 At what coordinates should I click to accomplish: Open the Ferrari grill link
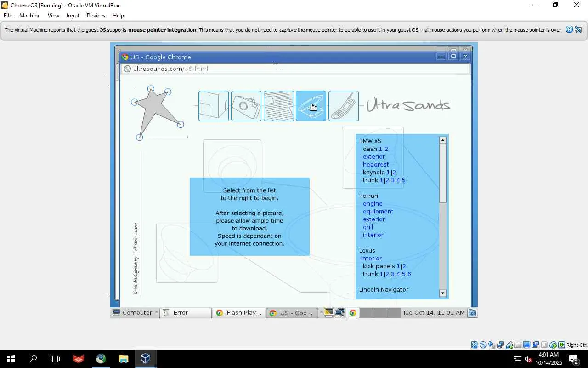coord(368,227)
